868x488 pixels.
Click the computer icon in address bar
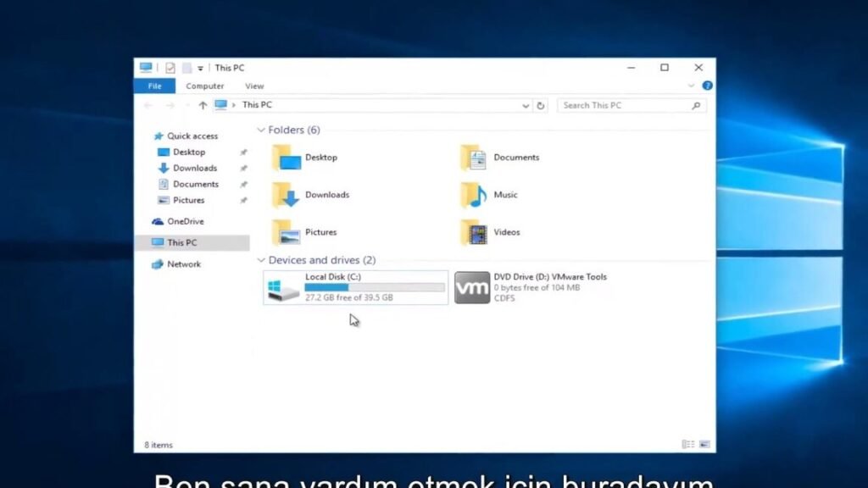pyautogui.click(x=221, y=104)
